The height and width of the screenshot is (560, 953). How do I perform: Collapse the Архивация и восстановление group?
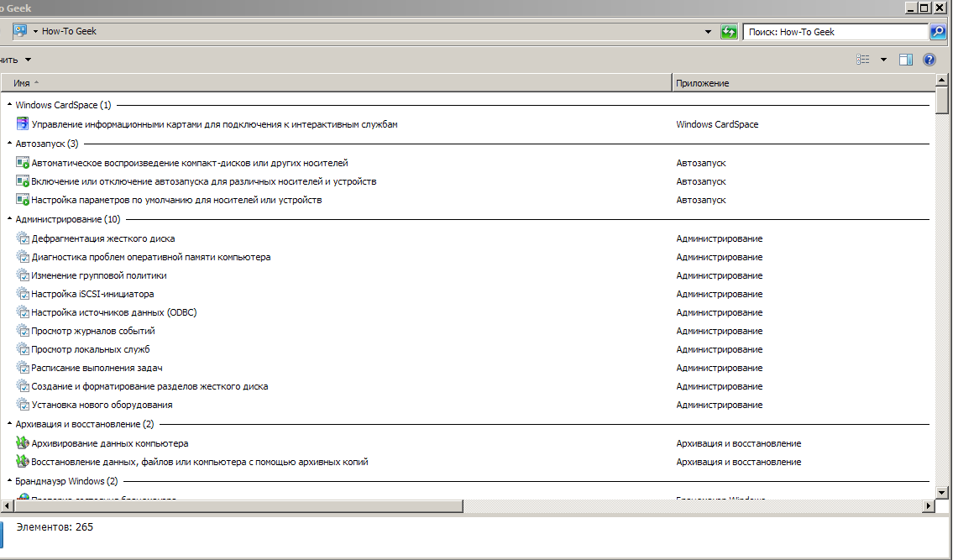pyautogui.click(x=9, y=425)
